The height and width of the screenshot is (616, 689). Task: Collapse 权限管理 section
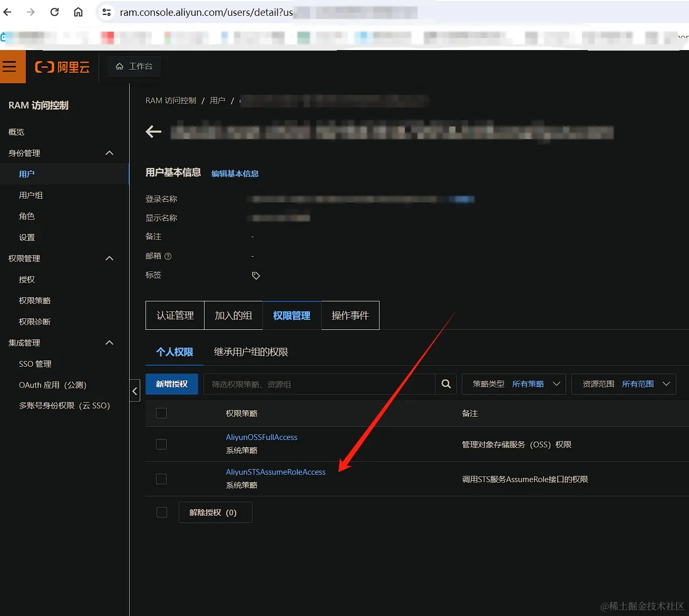click(x=110, y=258)
